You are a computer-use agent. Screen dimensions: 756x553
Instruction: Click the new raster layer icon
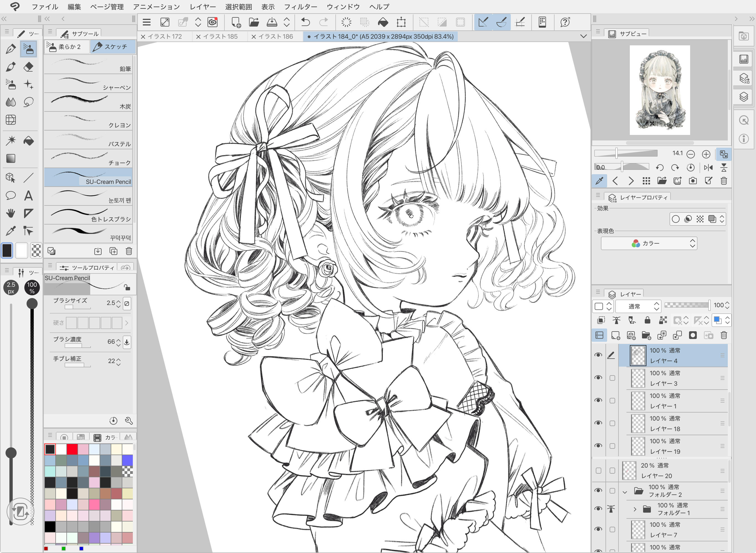[x=615, y=335]
